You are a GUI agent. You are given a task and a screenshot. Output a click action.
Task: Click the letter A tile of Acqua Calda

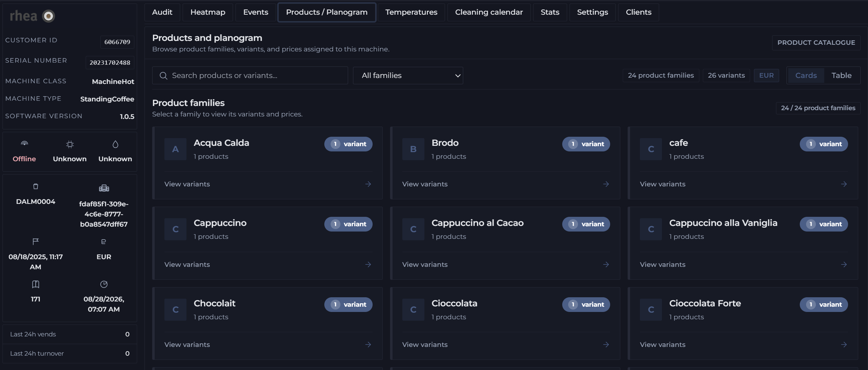pyautogui.click(x=175, y=149)
